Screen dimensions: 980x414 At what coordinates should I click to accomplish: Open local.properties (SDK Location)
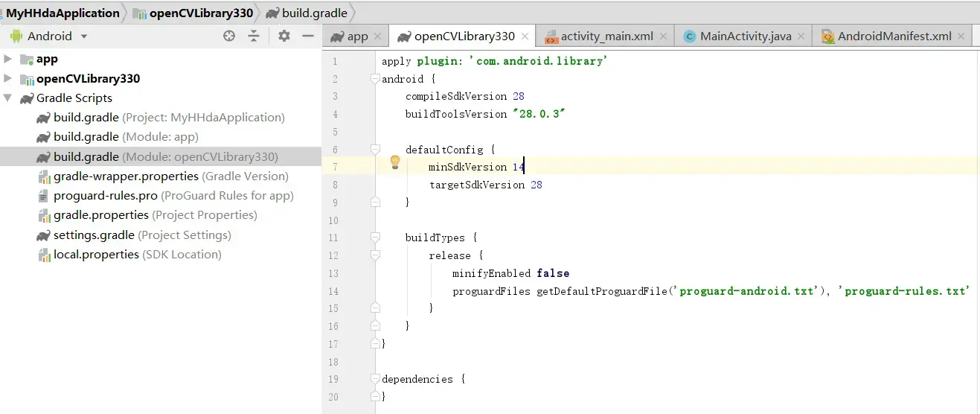click(137, 254)
